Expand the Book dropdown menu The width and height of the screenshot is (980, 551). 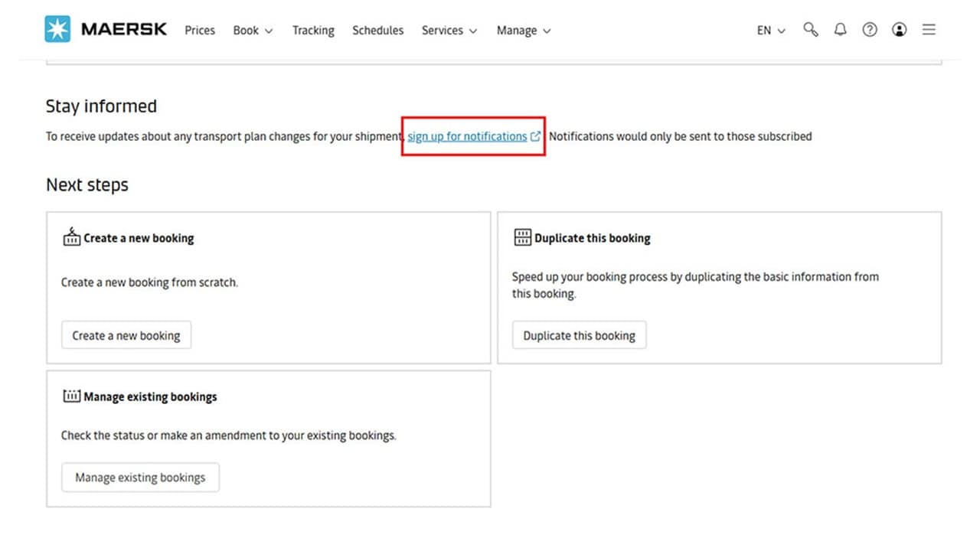[253, 31]
